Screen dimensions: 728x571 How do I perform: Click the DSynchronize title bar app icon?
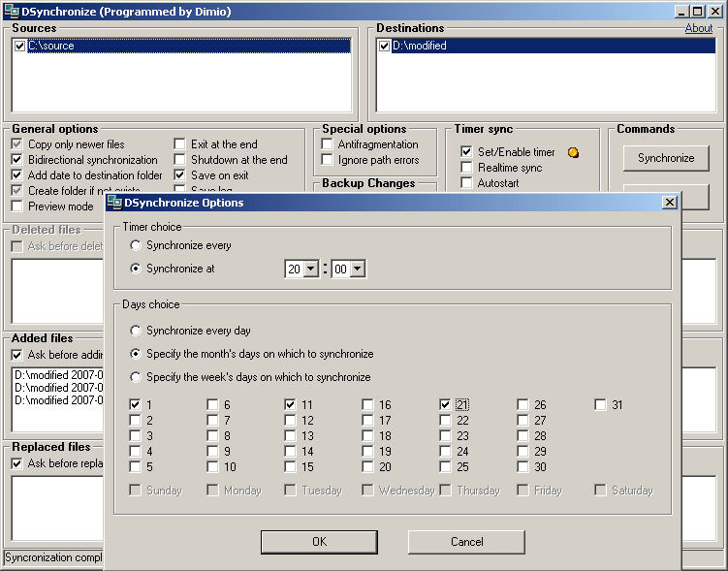(11, 11)
